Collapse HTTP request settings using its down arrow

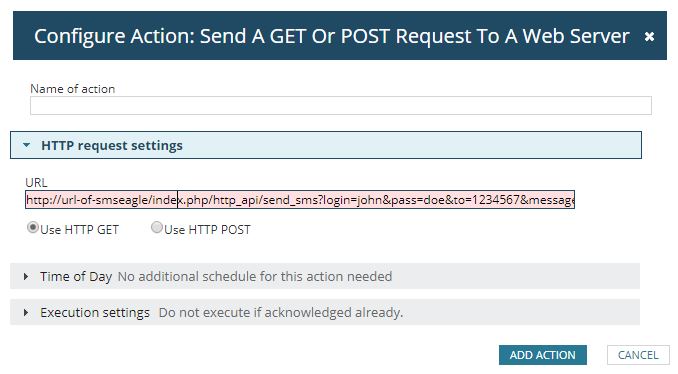26,145
